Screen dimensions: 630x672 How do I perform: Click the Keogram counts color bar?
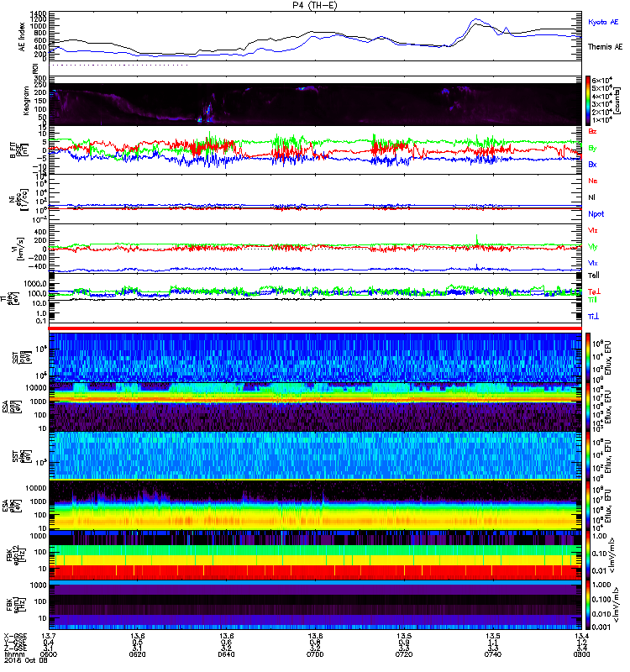coord(588,101)
